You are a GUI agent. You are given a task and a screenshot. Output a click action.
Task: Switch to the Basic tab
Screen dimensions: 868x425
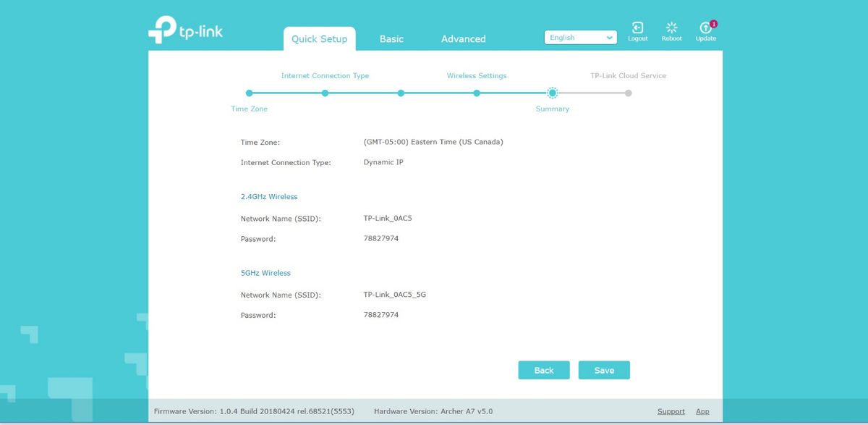pos(391,39)
